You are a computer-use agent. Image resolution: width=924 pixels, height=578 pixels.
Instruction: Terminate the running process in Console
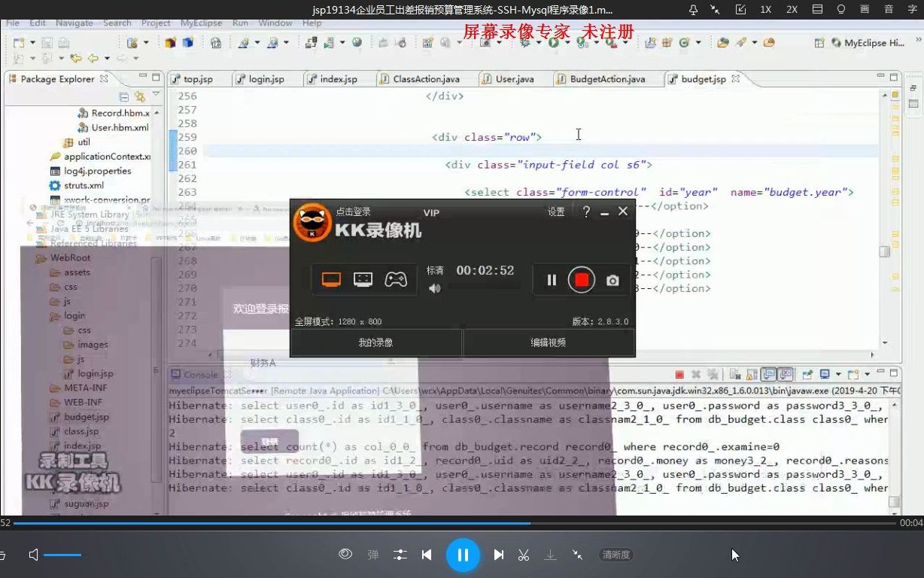click(680, 374)
